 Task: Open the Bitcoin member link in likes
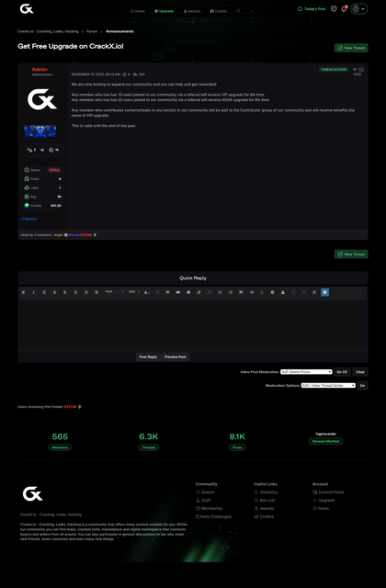tap(74, 235)
